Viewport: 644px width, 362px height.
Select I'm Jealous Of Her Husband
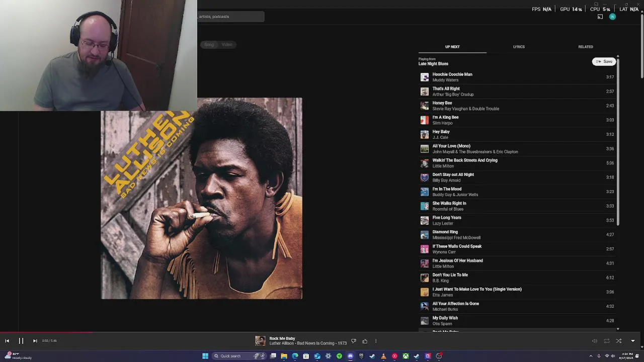[x=517, y=263]
